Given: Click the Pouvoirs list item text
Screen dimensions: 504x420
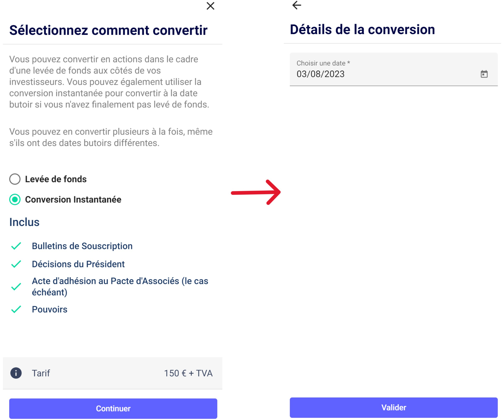Looking at the screenshot, I should tap(50, 309).
